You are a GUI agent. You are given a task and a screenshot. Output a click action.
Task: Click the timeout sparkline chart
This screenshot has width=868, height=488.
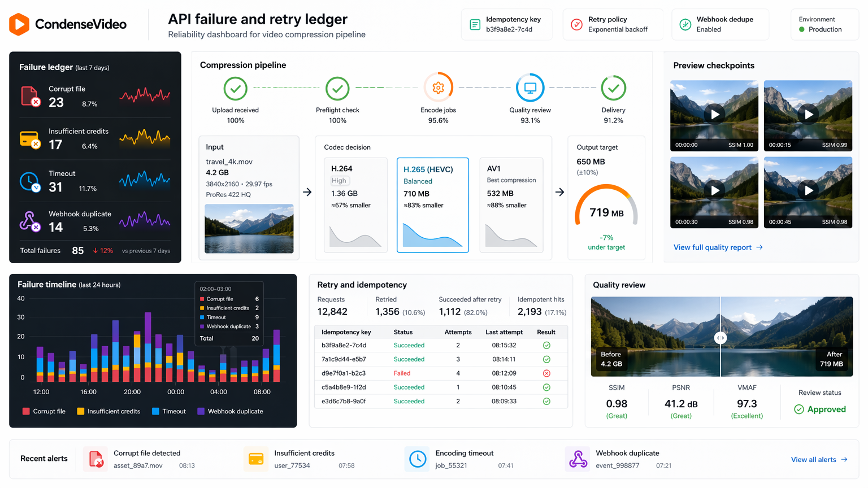(145, 180)
